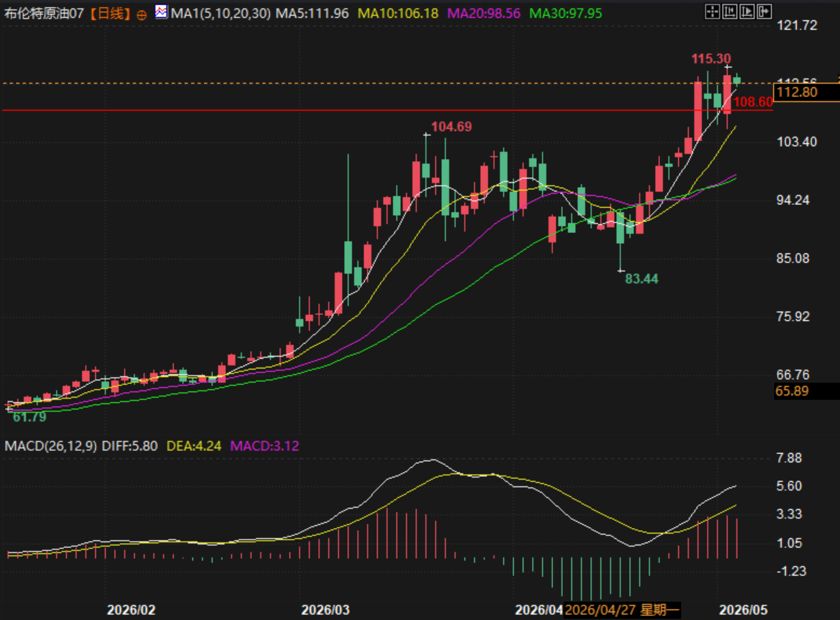Click the red horizontal 108.60 price line
Screen dimensions: 840x620
(387, 110)
